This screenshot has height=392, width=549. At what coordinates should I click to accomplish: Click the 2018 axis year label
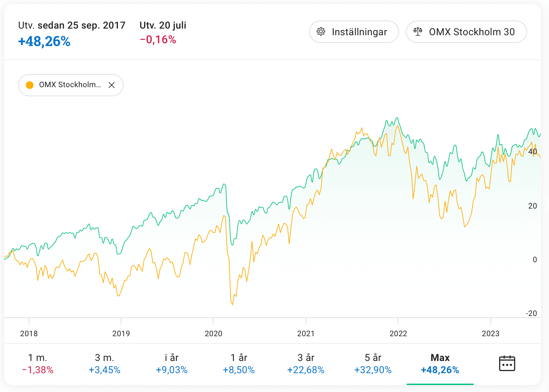[x=29, y=333]
